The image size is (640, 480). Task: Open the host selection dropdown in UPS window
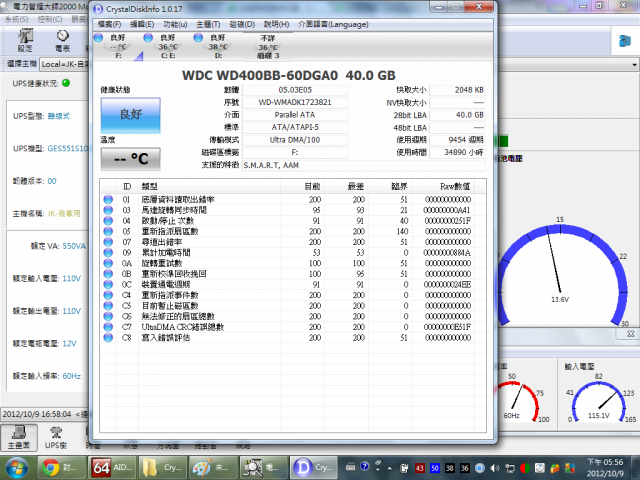click(634, 64)
